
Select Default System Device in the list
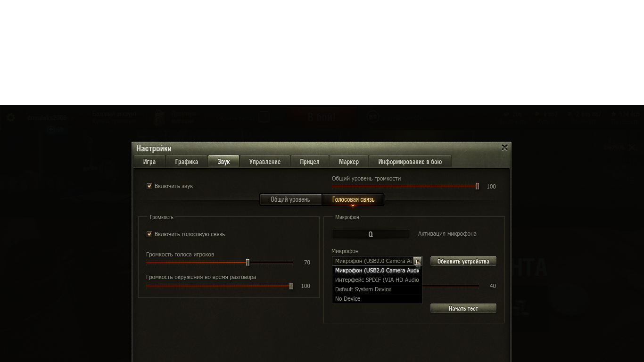coord(377,289)
